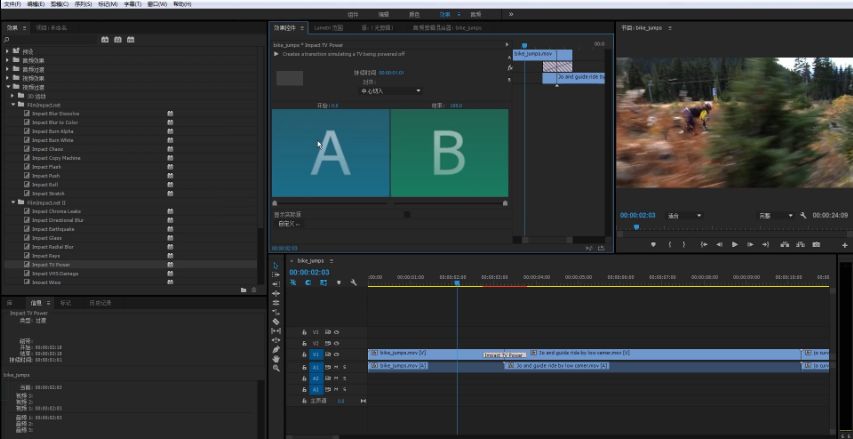Open the zoom level Fit dropdown
Image resolution: width=853 pixels, height=439 pixels.
(x=684, y=216)
